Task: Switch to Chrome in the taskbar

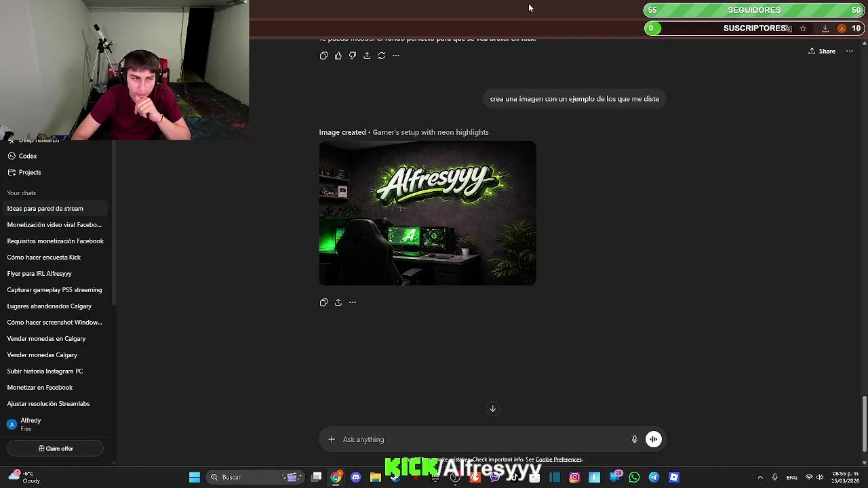Action: click(x=336, y=477)
